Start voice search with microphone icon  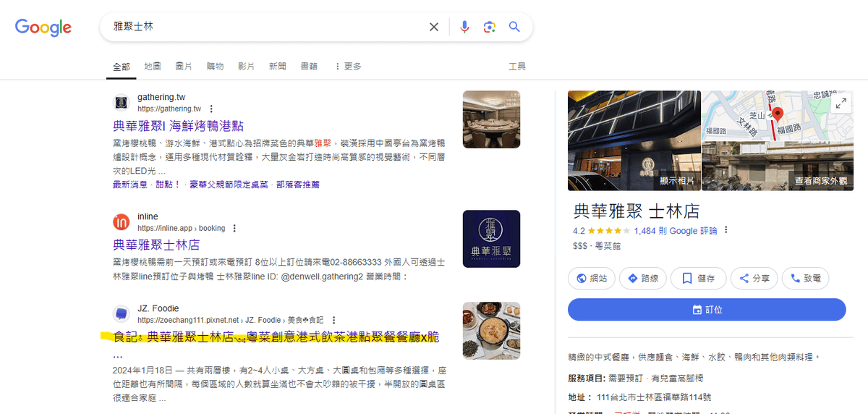point(464,27)
